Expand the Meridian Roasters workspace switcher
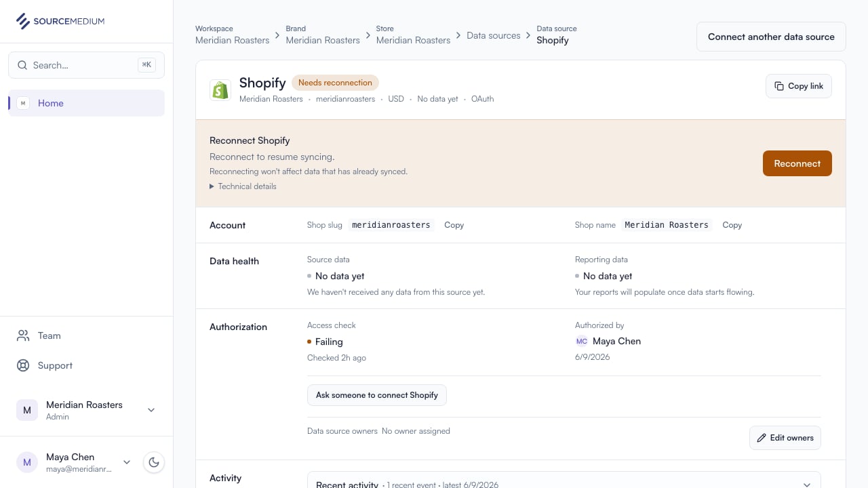Screen dimensions: 868x488 click(86, 410)
